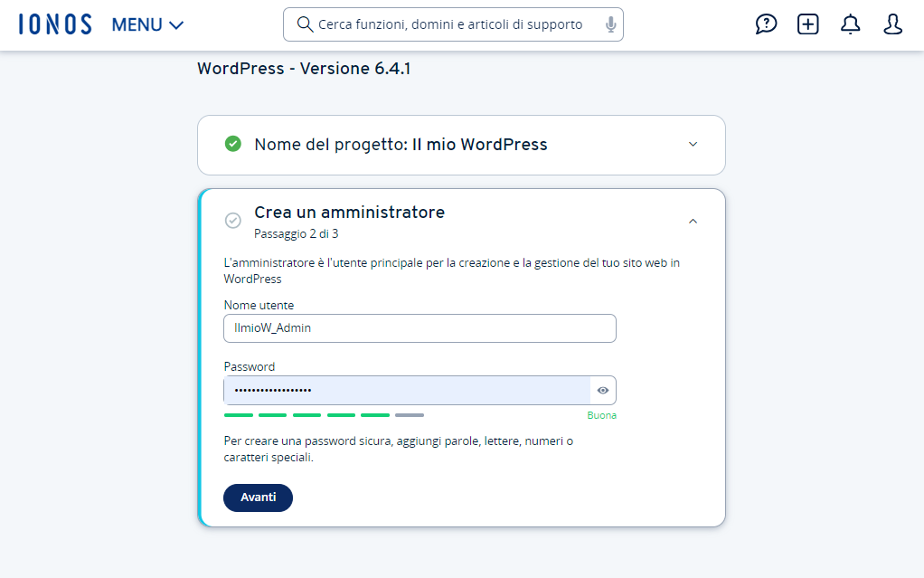Click the 'Passaggio 2 di 3' text
Viewport: 924px width, 578px height.
pos(296,233)
